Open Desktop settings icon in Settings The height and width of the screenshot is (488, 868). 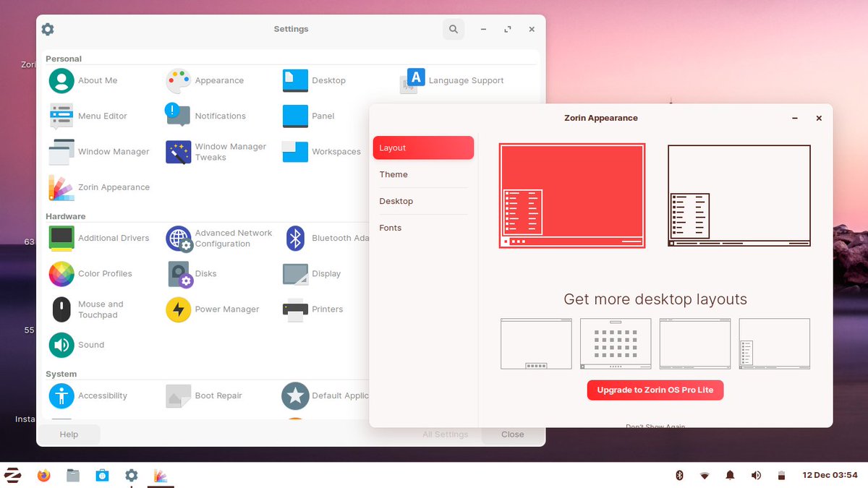[314, 80]
